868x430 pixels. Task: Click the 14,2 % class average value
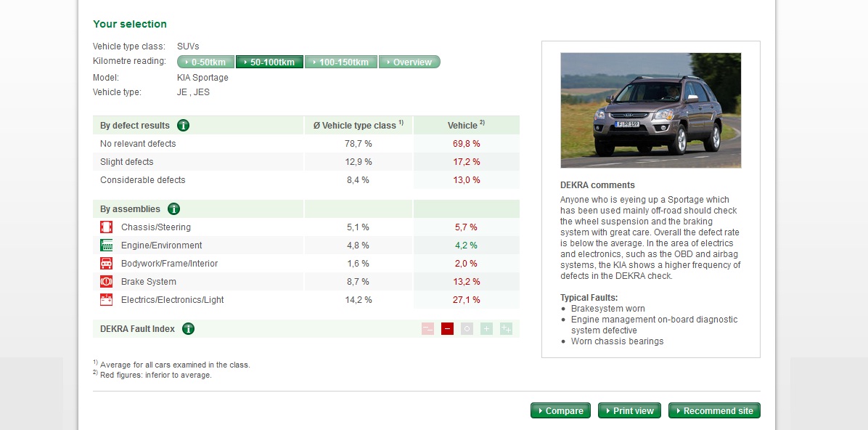pyautogui.click(x=359, y=300)
